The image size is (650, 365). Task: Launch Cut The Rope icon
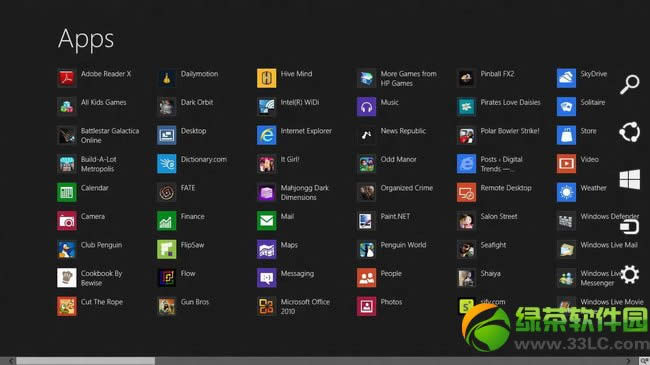click(67, 307)
